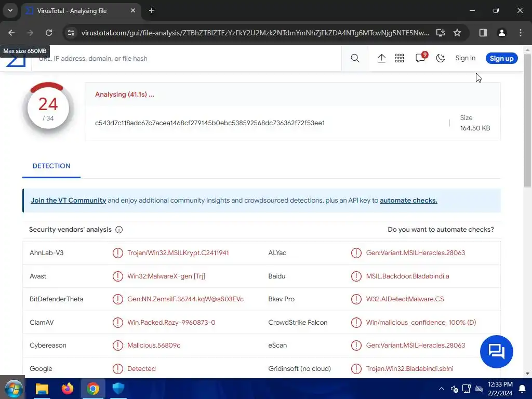The height and width of the screenshot is (399, 532).
Task: Open the automate checks link
Action: pyautogui.click(x=408, y=200)
